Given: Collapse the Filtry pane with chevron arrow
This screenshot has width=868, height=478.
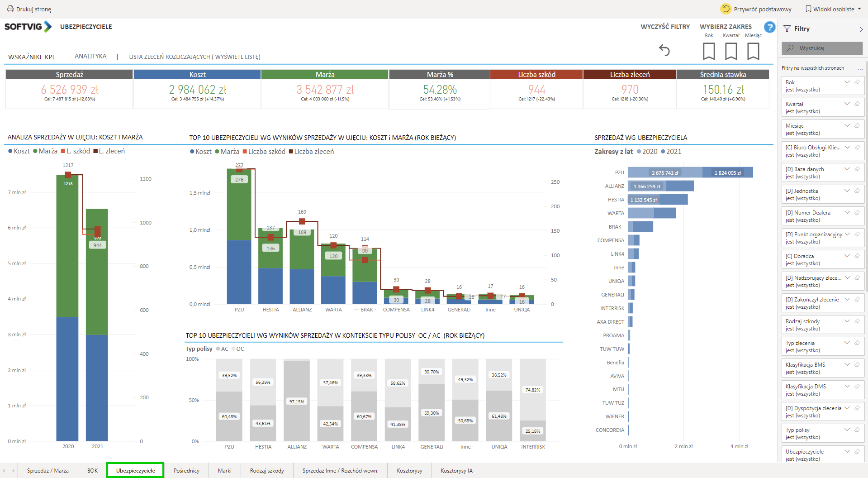Looking at the screenshot, I should tap(861, 29).
